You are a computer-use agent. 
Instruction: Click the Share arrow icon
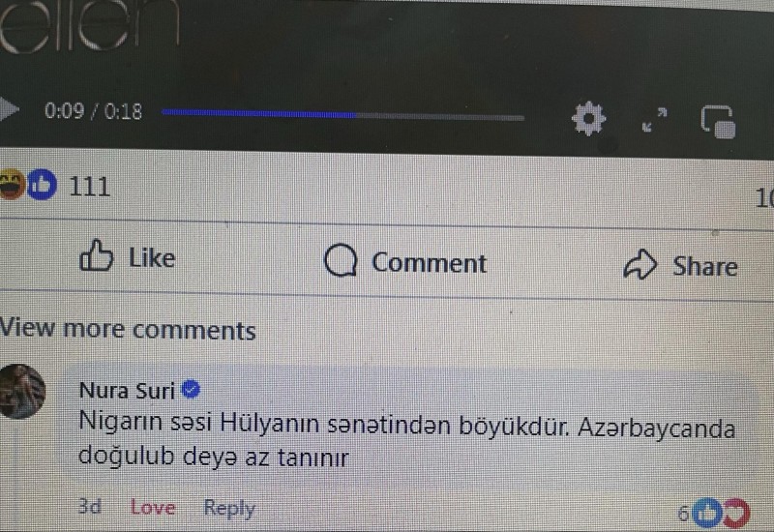click(x=640, y=264)
